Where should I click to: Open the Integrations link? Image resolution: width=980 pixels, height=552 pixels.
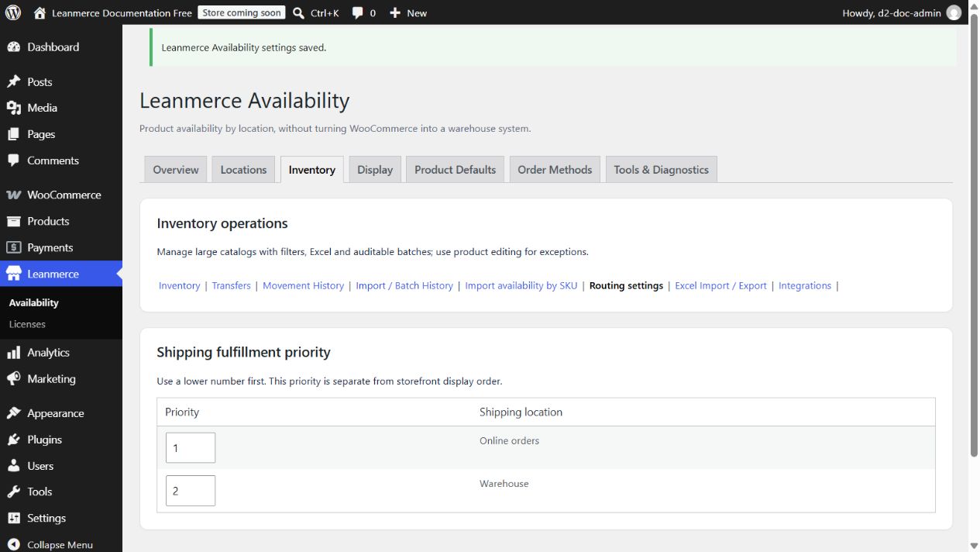click(805, 285)
